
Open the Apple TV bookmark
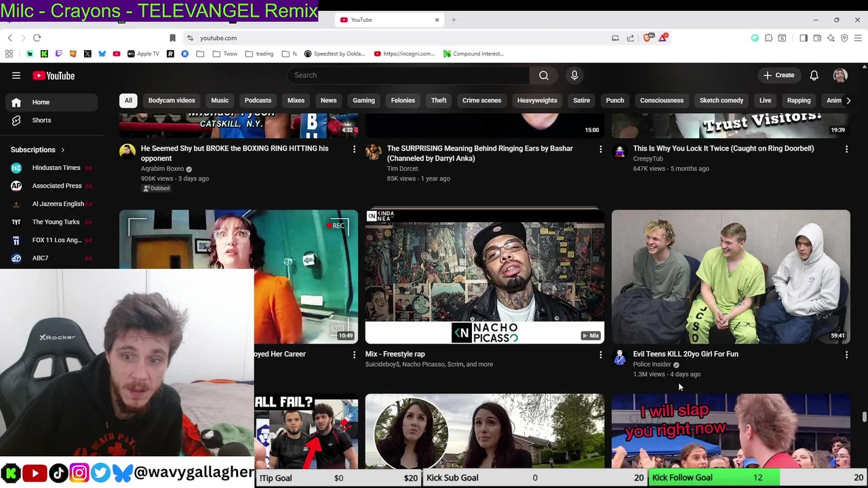point(143,54)
